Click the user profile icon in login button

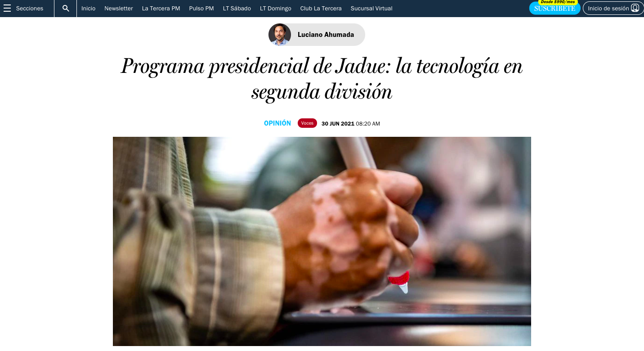(635, 8)
